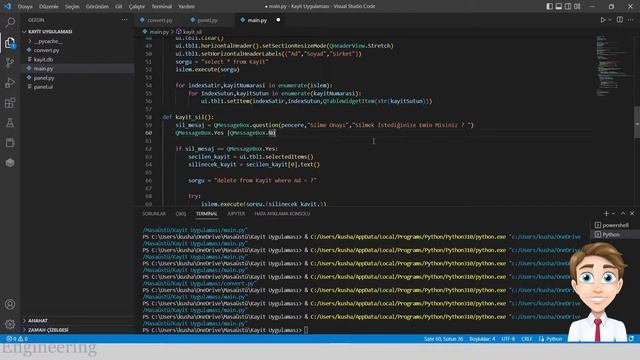This screenshot has height=360, width=640.
Task: Select the TERMİNAL panel tab
Action: click(207, 213)
